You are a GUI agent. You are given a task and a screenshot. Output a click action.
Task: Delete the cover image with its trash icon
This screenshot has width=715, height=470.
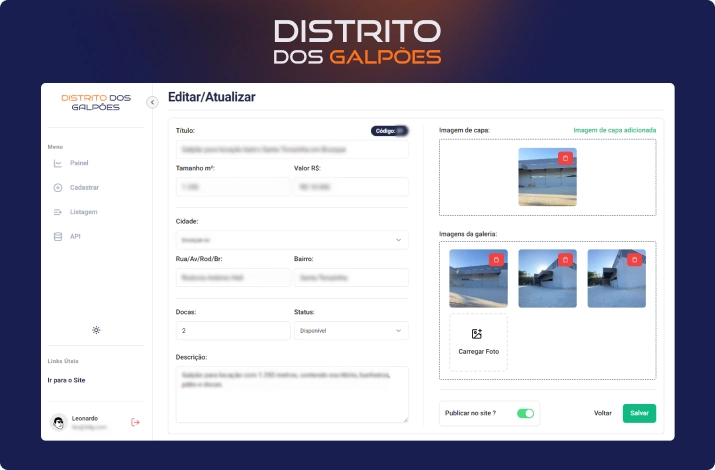click(565, 158)
